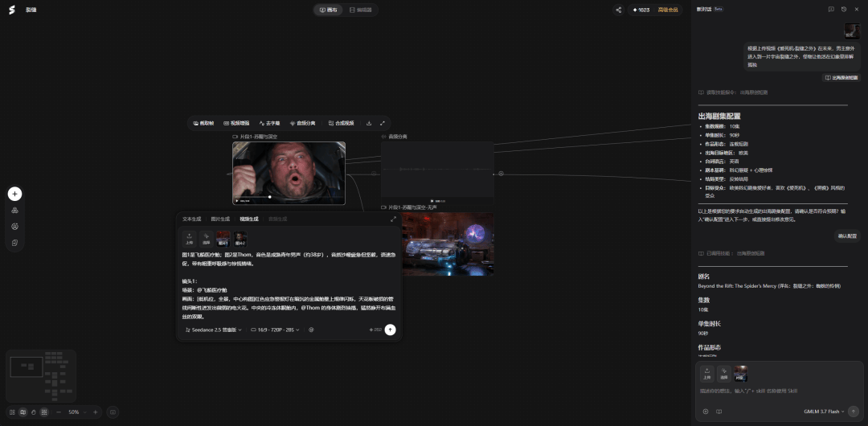The width and height of the screenshot is (868, 426).
Task: Toggle the hand pan tool
Action: (33, 412)
